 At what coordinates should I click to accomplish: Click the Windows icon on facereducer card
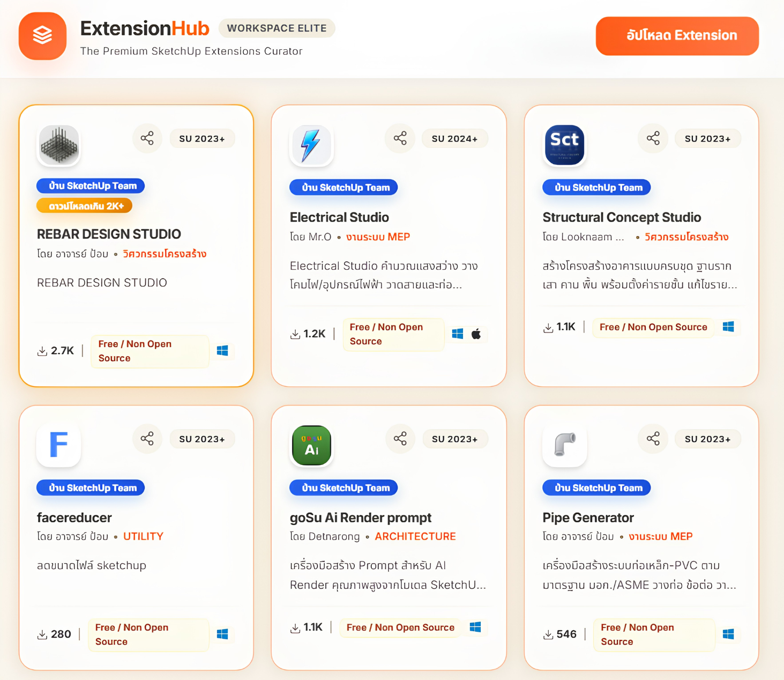[x=222, y=634]
